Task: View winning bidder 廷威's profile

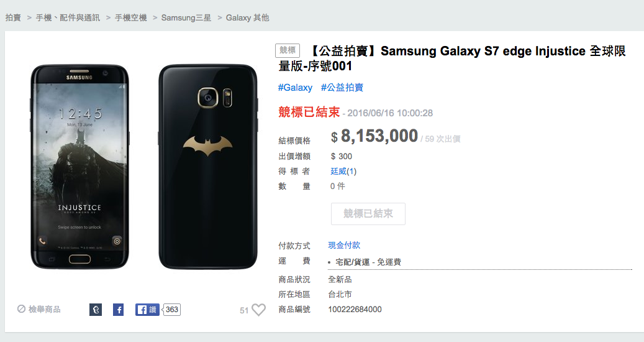Action: (x=338, y=171)
